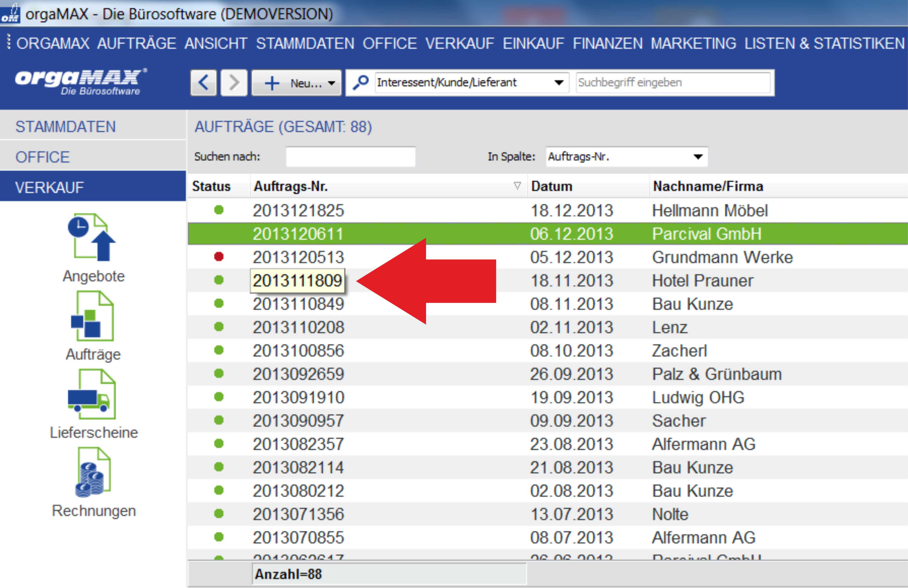Open the AUFTRÄGE menu
This screenshot has height=588, width=908.
[x=137, y=43]
